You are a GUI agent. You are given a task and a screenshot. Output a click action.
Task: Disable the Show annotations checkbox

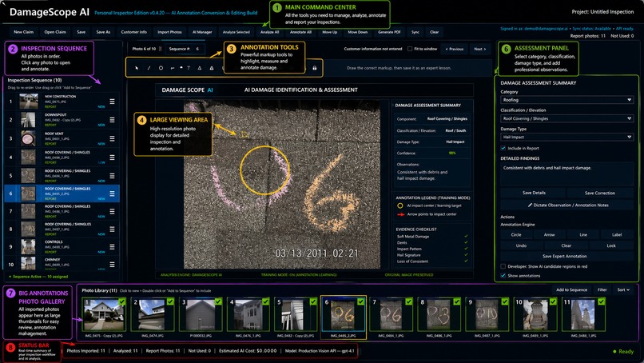coord(503,276)
